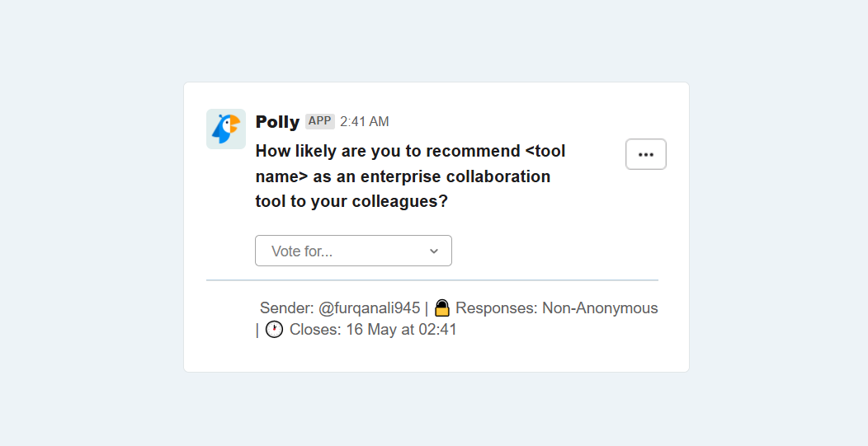Click the APP badge next to Polly

pos(320,121)
